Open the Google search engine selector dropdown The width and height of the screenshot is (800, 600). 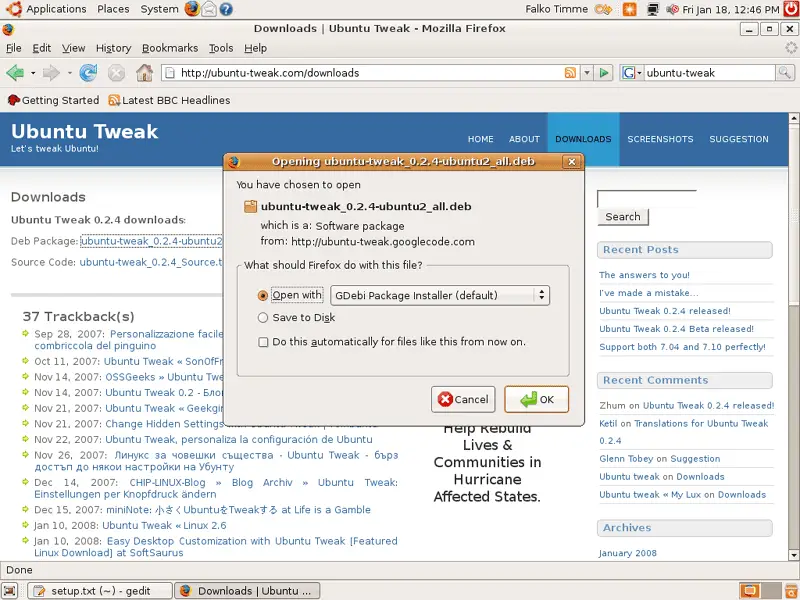(x=632, y=73)
